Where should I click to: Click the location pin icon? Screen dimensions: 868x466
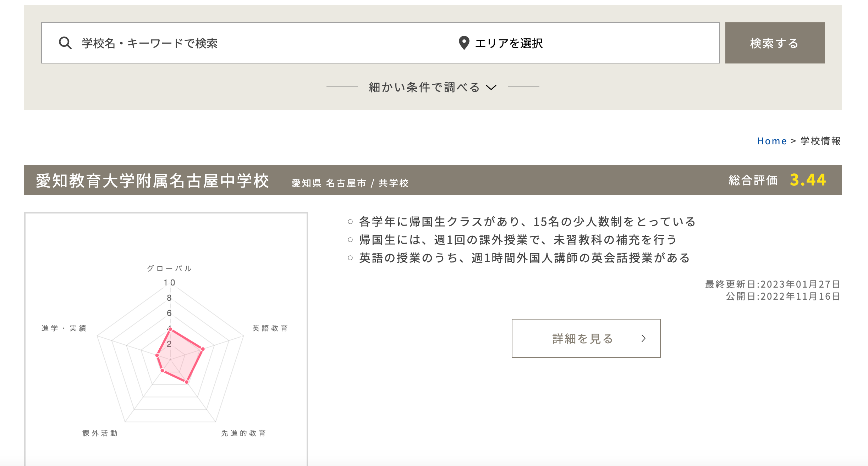(464, 43)
